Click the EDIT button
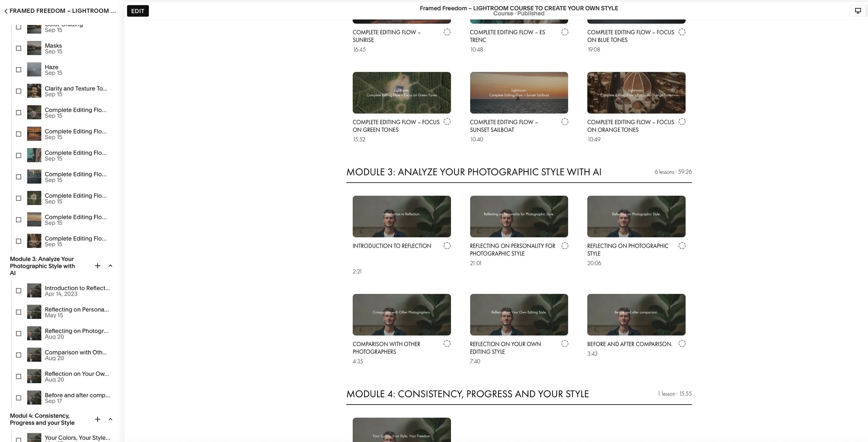868x442 pixels. pos(137,11)
